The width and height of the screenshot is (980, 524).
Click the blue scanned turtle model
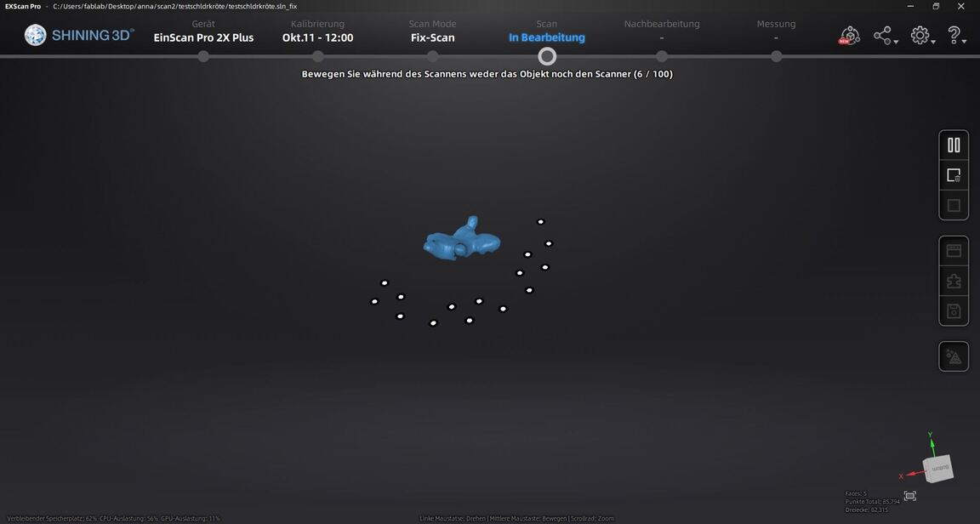click(461, 239)
